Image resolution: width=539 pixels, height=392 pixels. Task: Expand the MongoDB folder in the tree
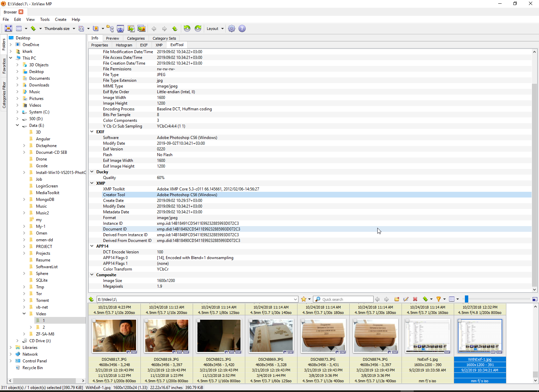click(x=24, y=200)
